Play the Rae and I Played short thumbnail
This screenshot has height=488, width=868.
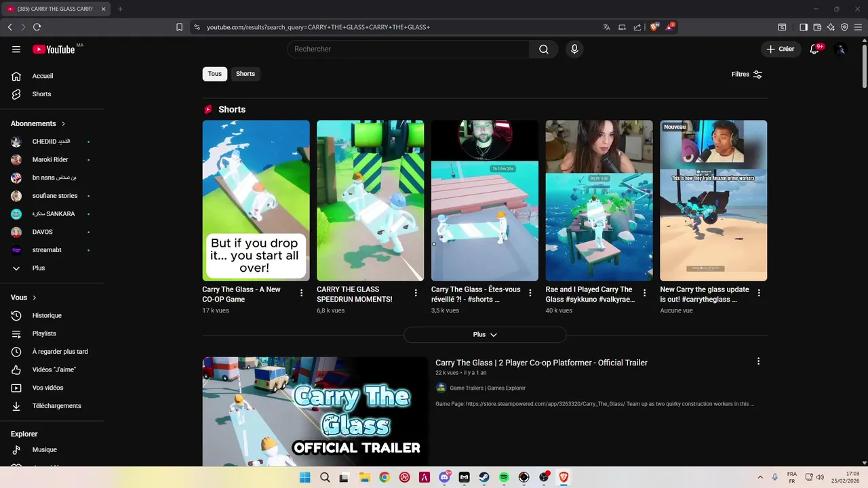click(599, 201)
